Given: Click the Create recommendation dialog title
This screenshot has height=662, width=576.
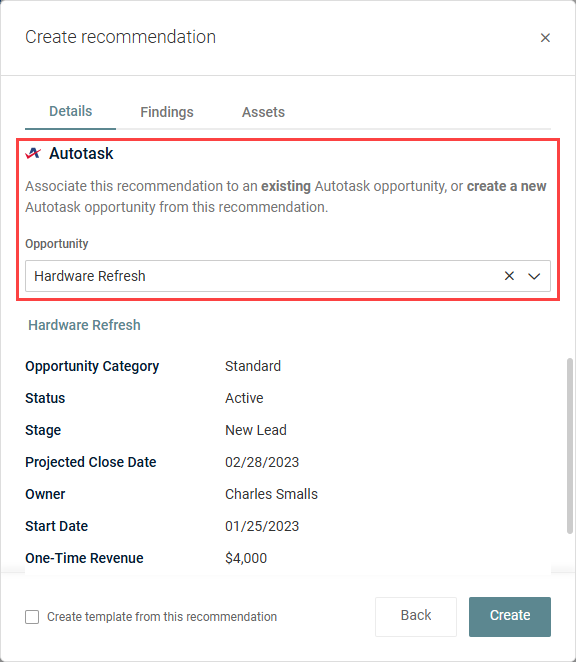Looking at the screenshot, I should [120, 37].
